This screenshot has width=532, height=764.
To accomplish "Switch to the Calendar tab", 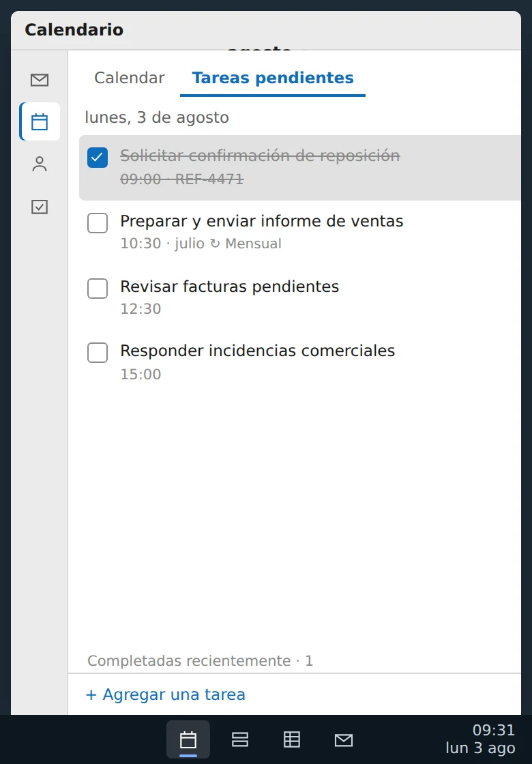I will [130, 78].
